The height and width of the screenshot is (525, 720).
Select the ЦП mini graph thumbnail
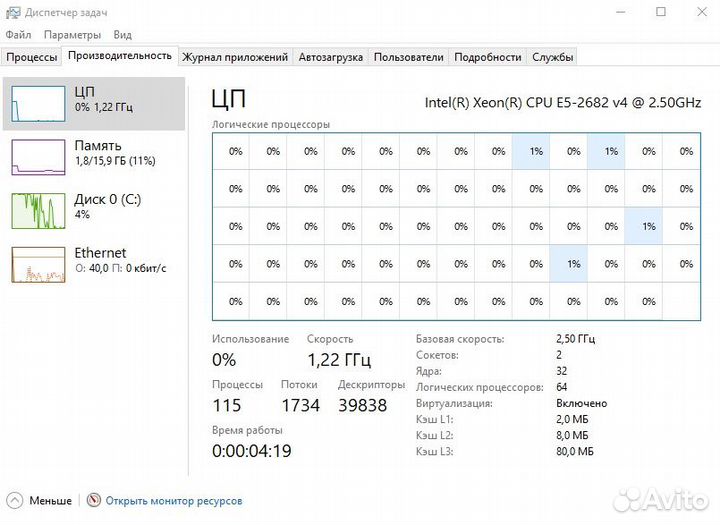point(38,104)
